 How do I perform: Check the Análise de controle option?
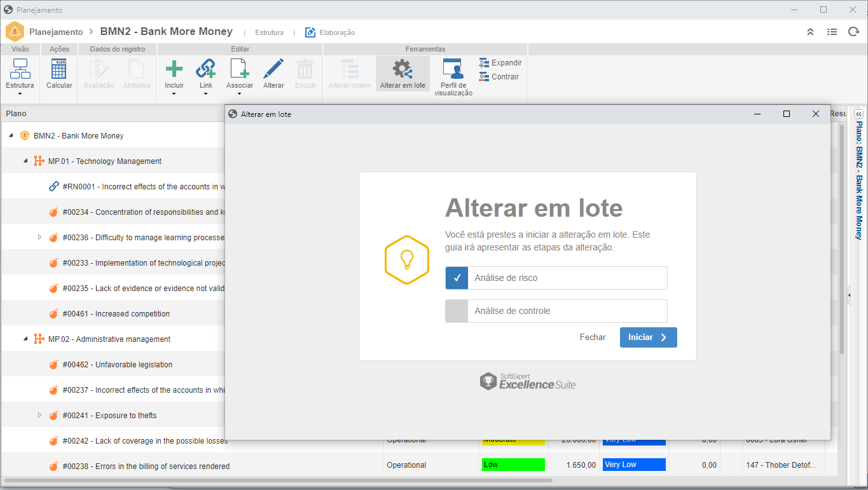point(457,311)
